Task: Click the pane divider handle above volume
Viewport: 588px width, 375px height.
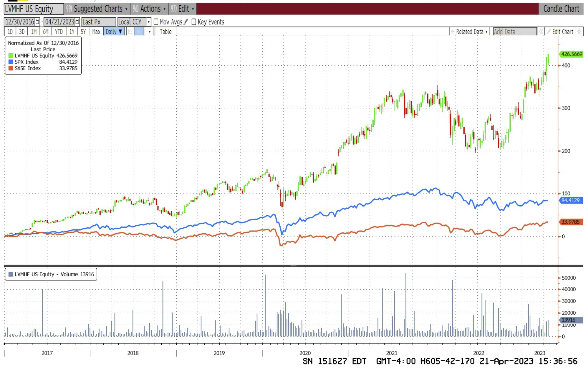Action: coord(294,265)
